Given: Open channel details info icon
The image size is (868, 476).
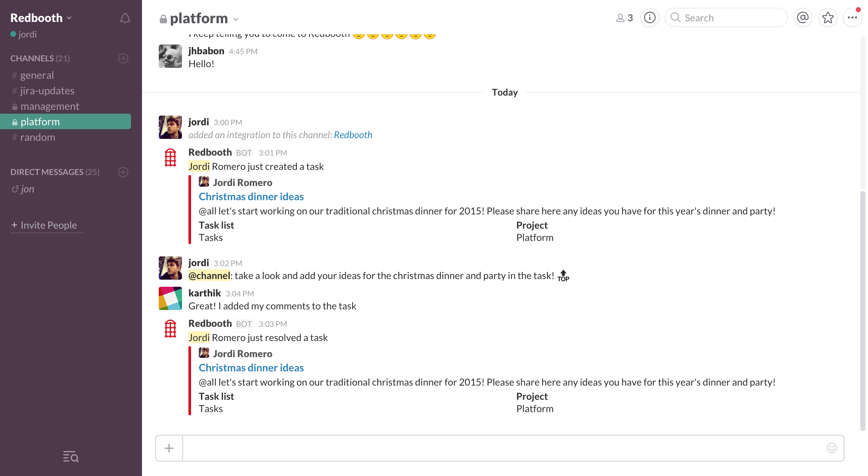Looking at the screenshot, I should [649, 18].
